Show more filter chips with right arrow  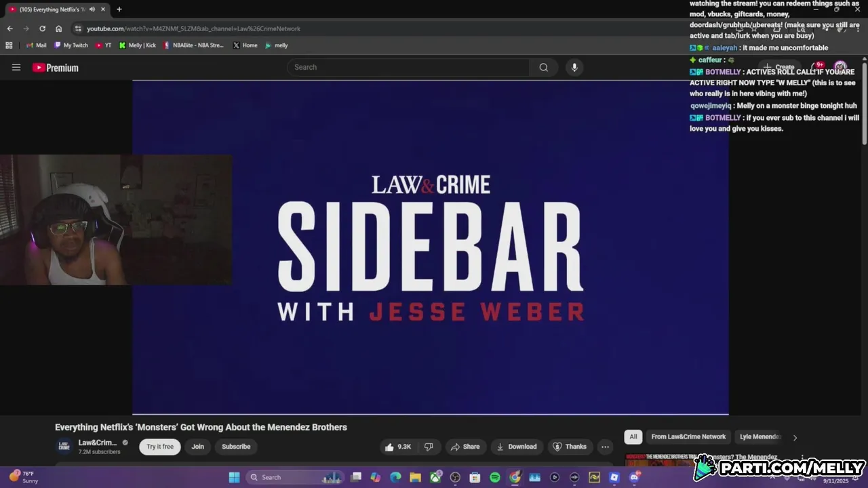tap(795, 437)
